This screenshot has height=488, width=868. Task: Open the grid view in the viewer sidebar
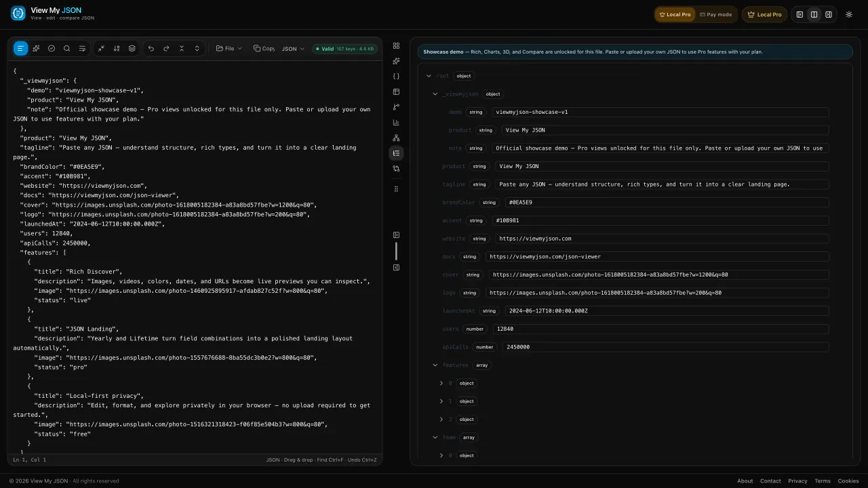point(396,45)
